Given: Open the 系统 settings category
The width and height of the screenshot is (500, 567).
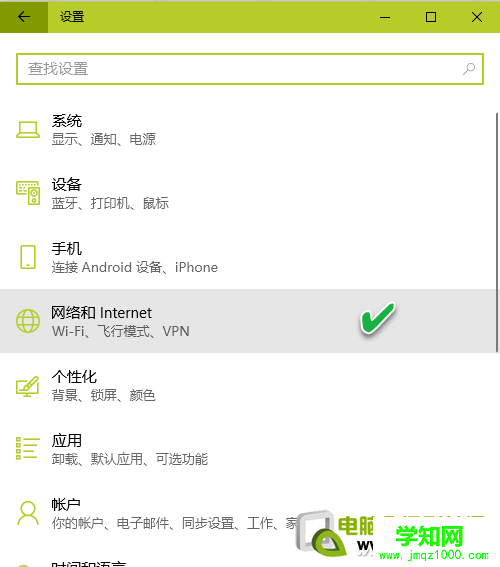Looking at the screenshot, I should 248,130.
